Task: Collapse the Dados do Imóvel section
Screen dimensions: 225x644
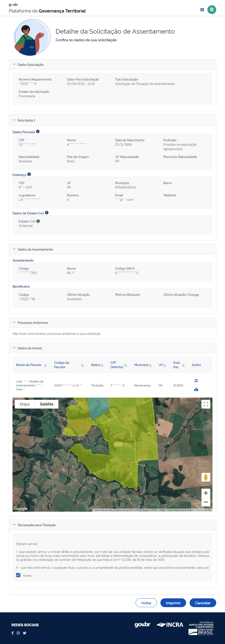Action: pyautogui.click(x=14, y=348)
